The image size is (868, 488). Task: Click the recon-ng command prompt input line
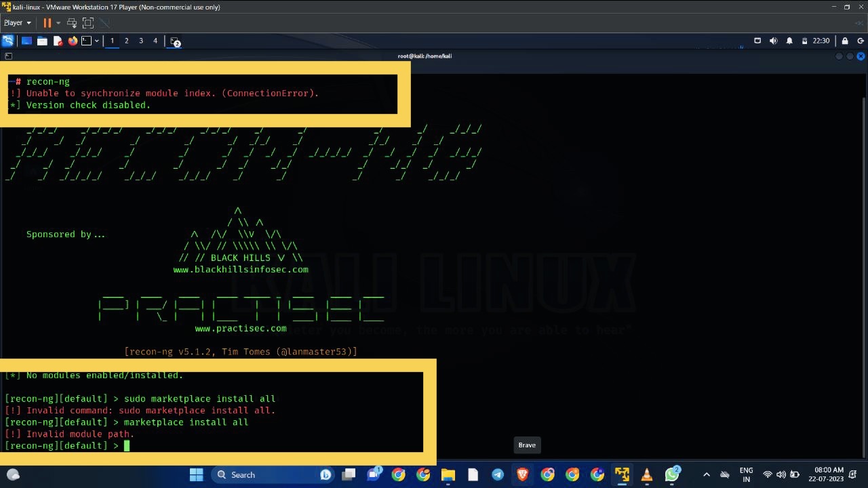tap(127, 445)
